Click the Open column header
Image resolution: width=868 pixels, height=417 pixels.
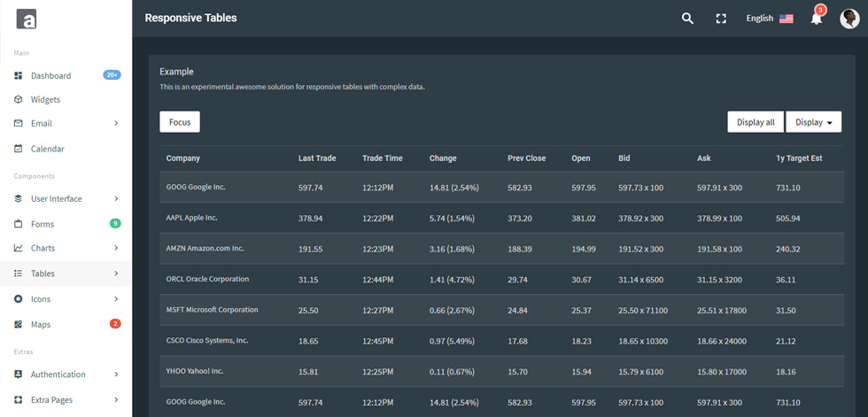(x=581, y=158)
